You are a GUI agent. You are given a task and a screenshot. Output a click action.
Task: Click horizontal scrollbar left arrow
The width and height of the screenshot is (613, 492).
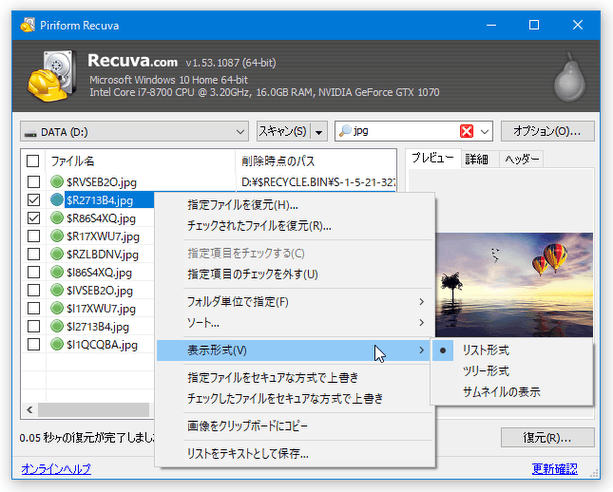(30, 410)
